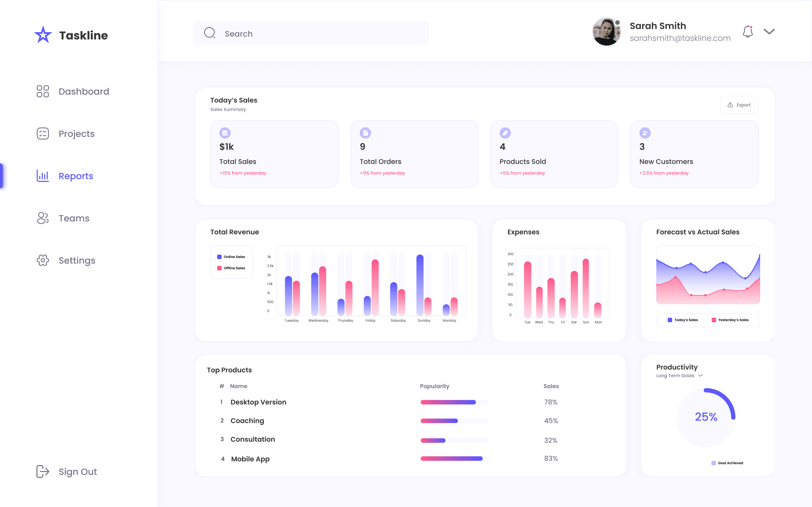Toggle the Offline Sales legend item

tap(231, 268)
